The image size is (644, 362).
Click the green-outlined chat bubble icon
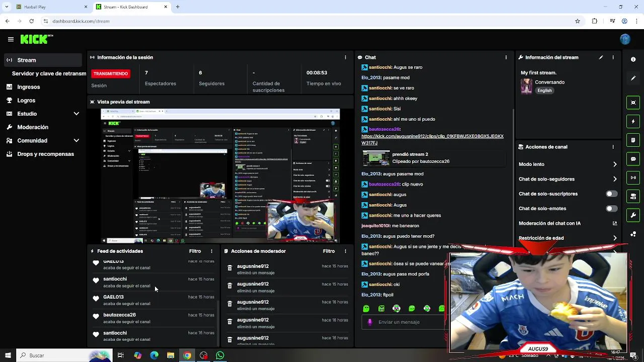(x=633, y=159)
